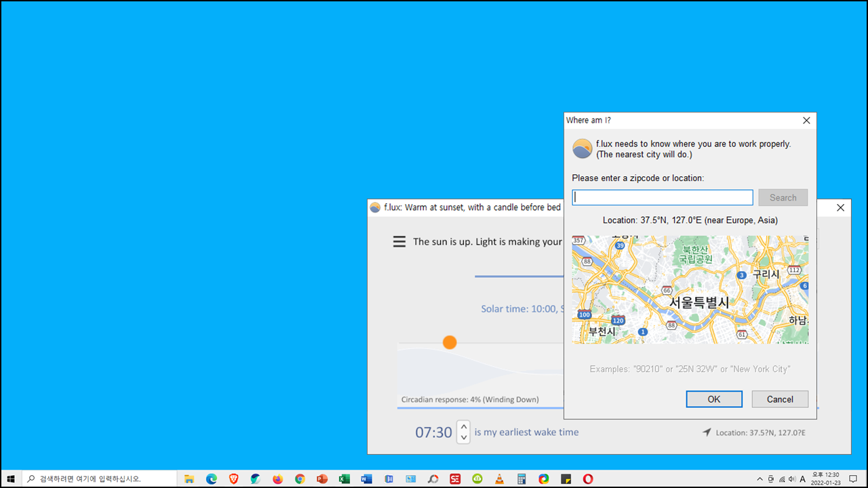This screenshot has width=868, height=488.
Task: Confirm location with OK button
Action: [714, 399]
